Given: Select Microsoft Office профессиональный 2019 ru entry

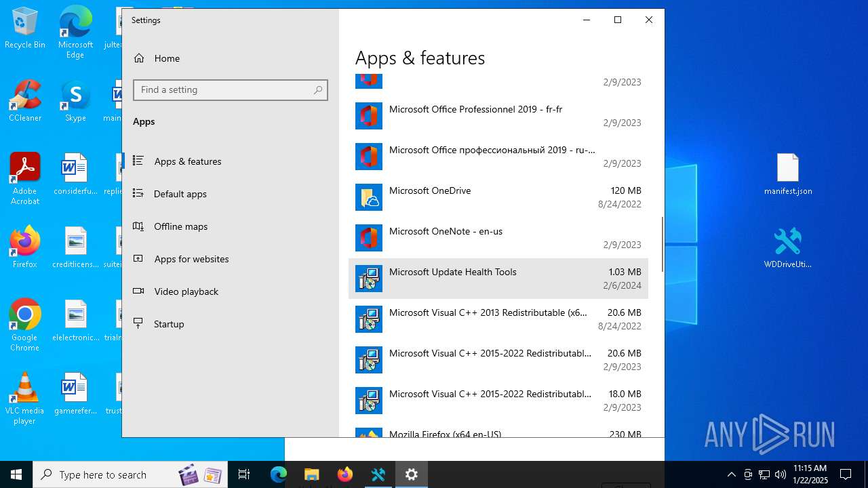Looking at the screenshot, I should pyautogui.click(x=498, y=157).
